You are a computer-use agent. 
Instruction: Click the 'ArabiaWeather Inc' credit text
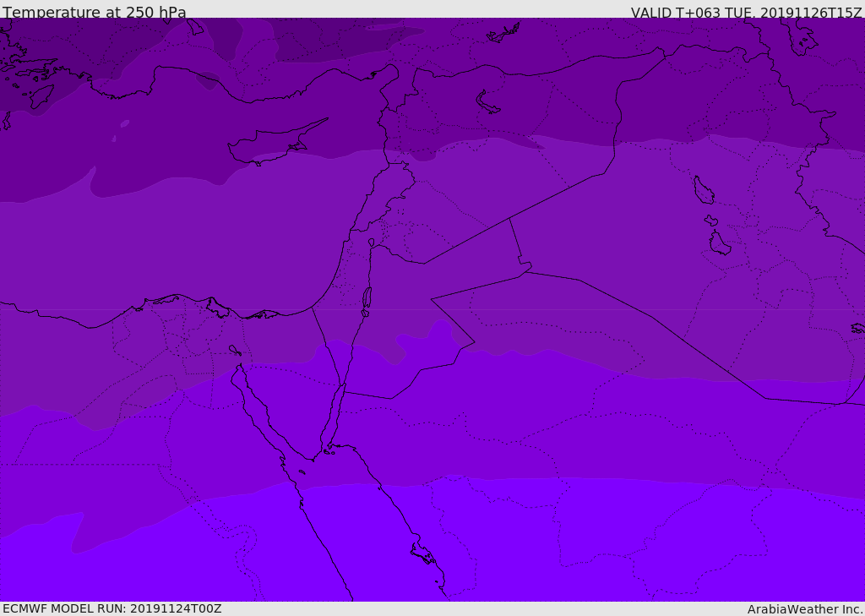pos(804,609)
